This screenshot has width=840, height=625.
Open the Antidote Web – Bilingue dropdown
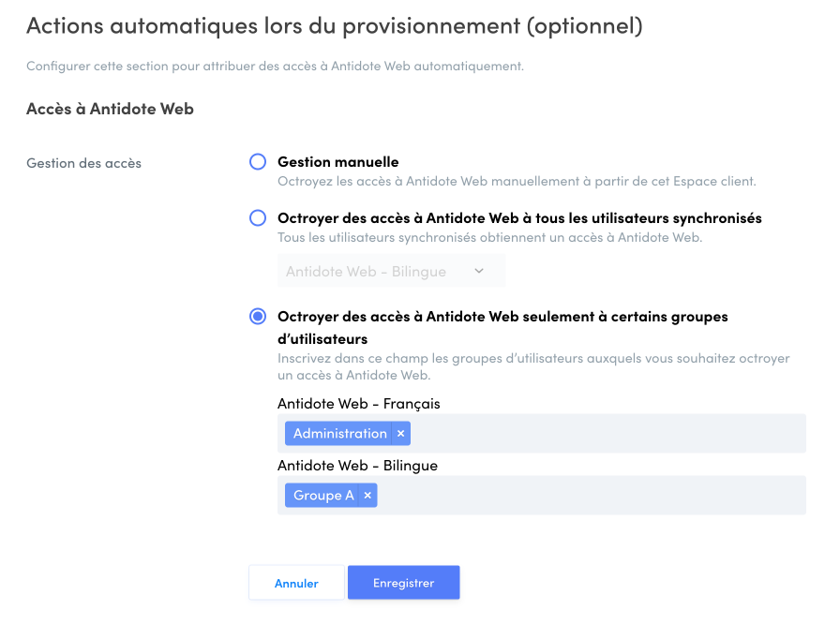click(391, 271)
